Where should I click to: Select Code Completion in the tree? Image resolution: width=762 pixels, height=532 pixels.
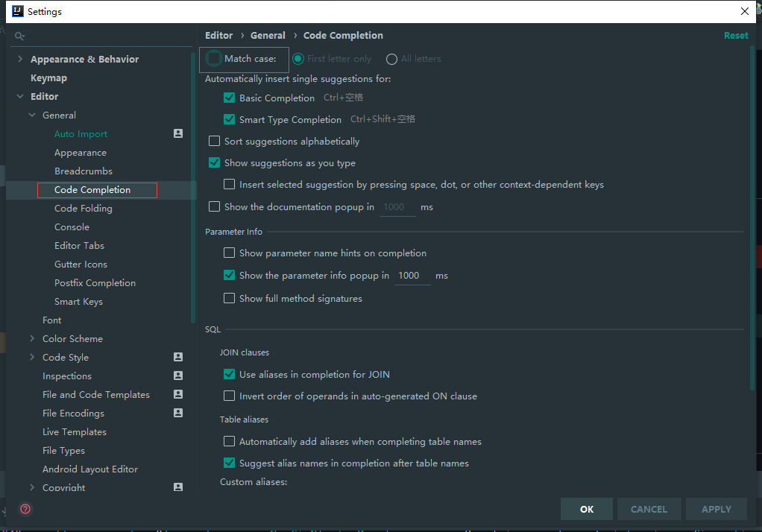92,189
